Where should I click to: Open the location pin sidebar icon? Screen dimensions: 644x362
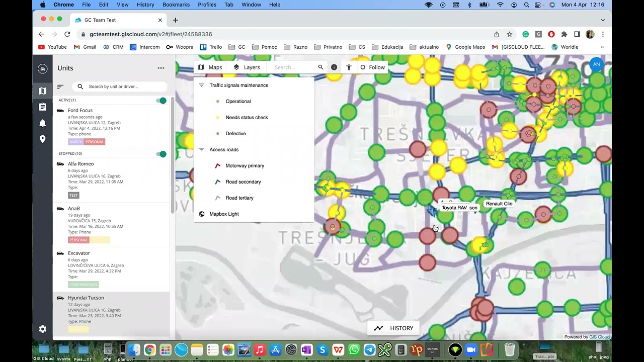tap(43, 139)
